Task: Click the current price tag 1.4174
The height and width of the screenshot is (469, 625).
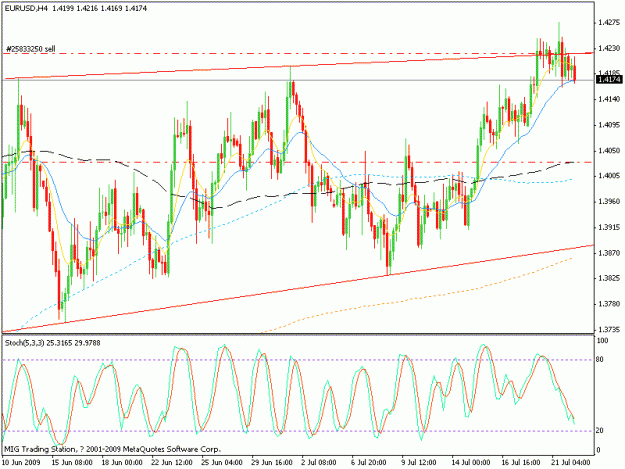Action: tap(609, 80)
